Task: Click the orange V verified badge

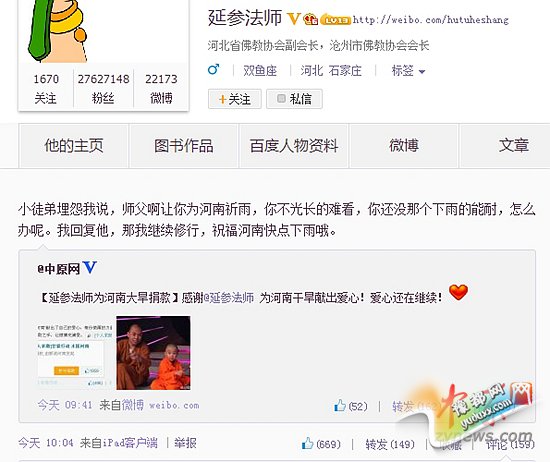Action: coord(294,19)
